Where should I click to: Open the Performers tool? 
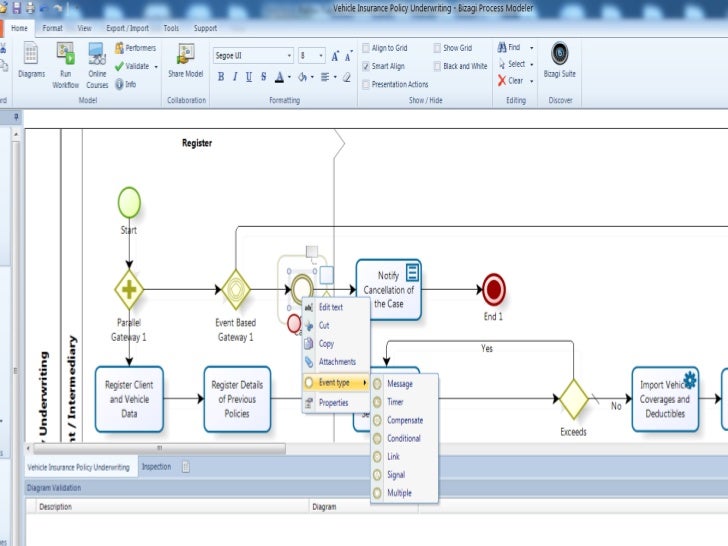coord(135,48)
